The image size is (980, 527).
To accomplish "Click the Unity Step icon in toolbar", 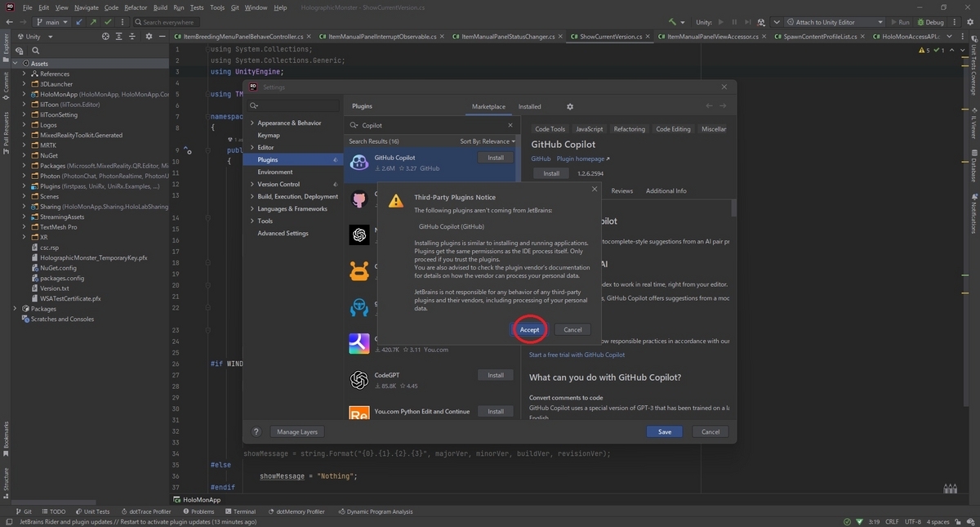I will pos(748,22).
